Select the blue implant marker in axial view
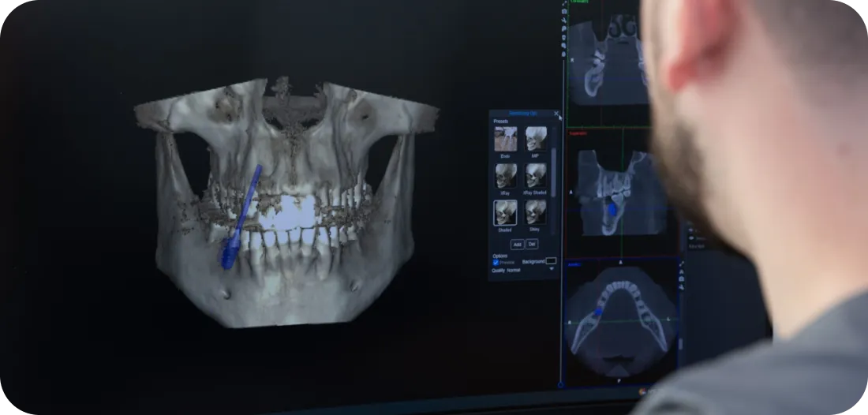This screenshot has height=415, width=868. [598, 312]
